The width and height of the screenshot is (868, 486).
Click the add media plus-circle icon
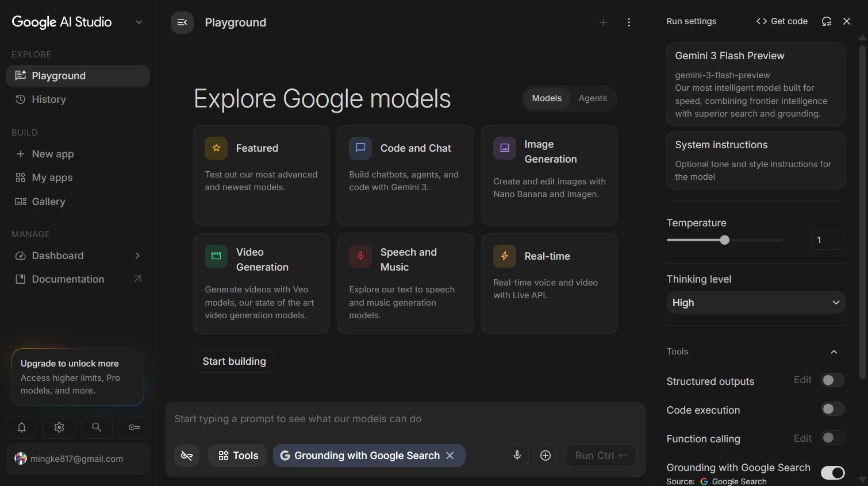click(546, 456)
